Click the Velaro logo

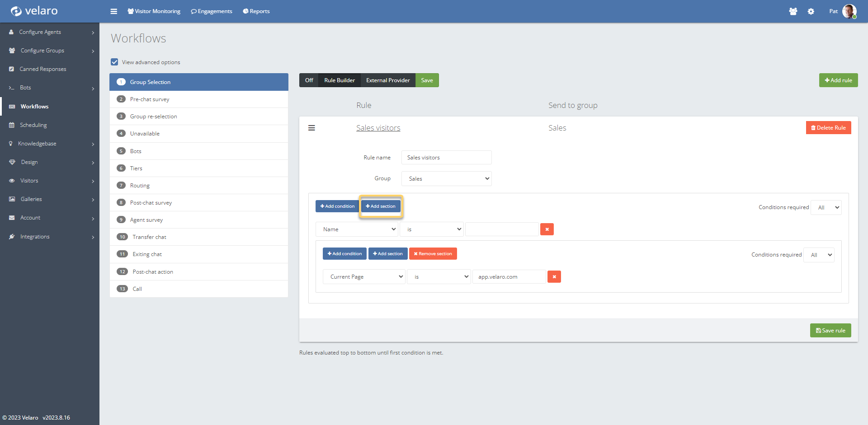[x=34, y=11]
